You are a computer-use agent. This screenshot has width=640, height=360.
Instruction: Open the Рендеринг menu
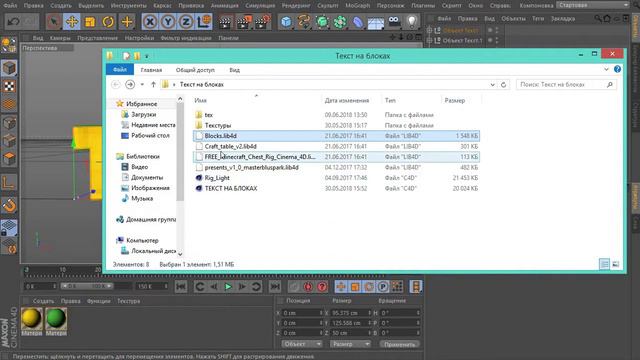click(296, 5)
